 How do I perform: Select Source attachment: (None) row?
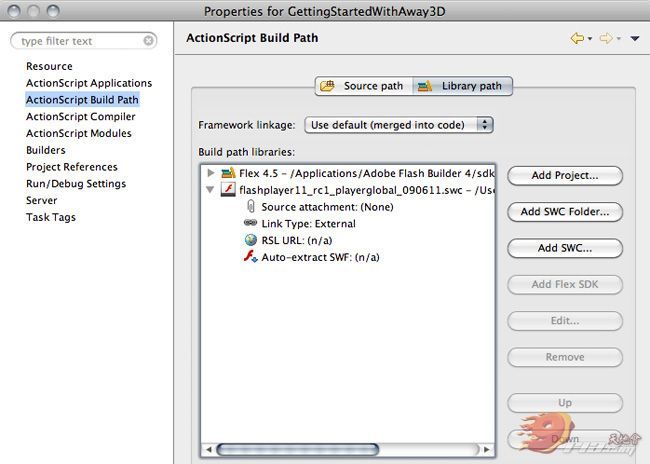click(x=327, y=207)
